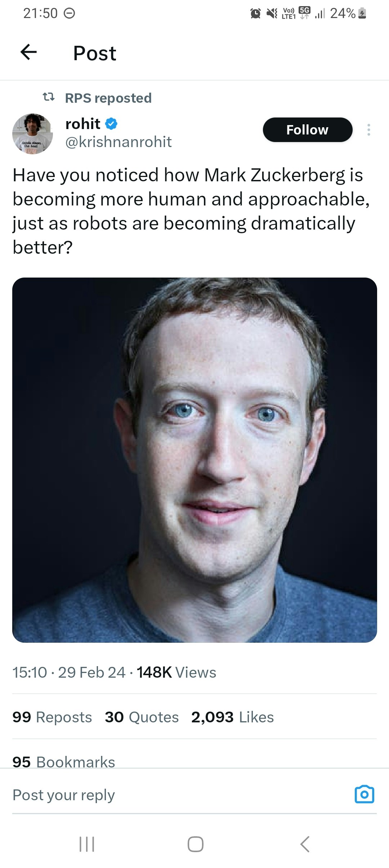Open the @krishnanrohit handle
The image size is (389, 868).
[118, 142]
